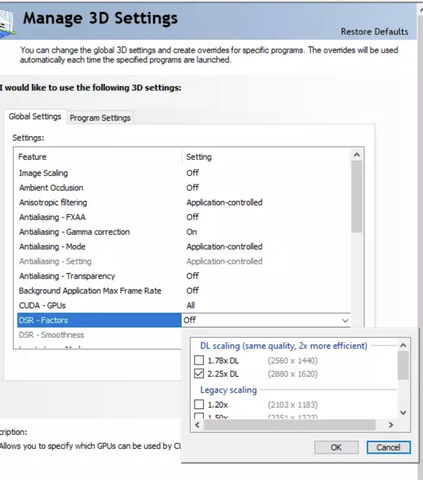Click the Setting column header
The height and width of the screenshot is (480, 423).
(x=267, y=157)
